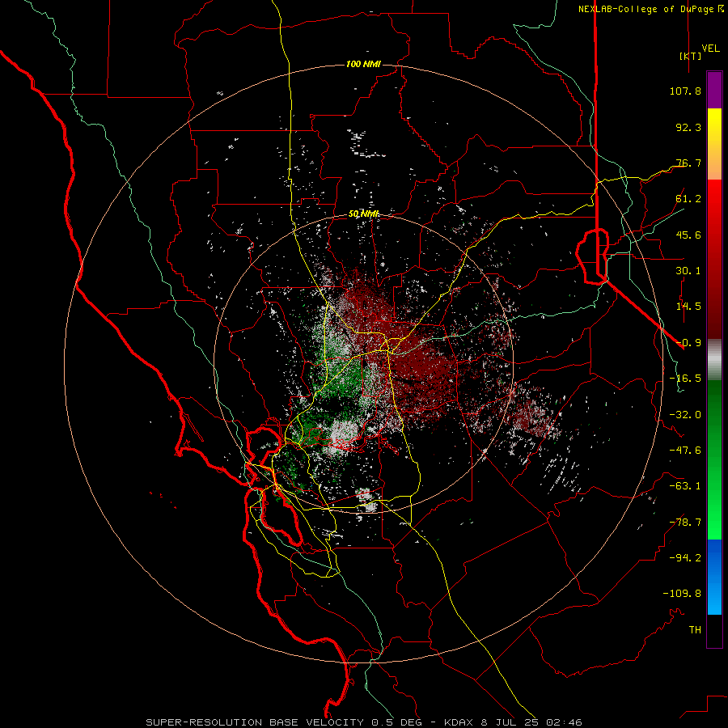This screenshot has height=728, width=728.
Task: Click the 30.1 velocity scale value
Action: pyautogui.click(x=688, y=271)
